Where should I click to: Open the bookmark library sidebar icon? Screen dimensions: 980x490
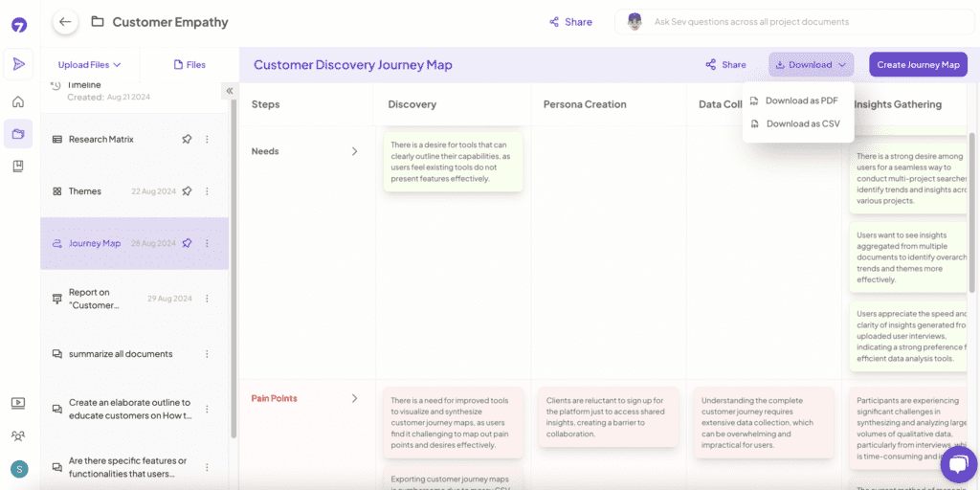point(18,167)
